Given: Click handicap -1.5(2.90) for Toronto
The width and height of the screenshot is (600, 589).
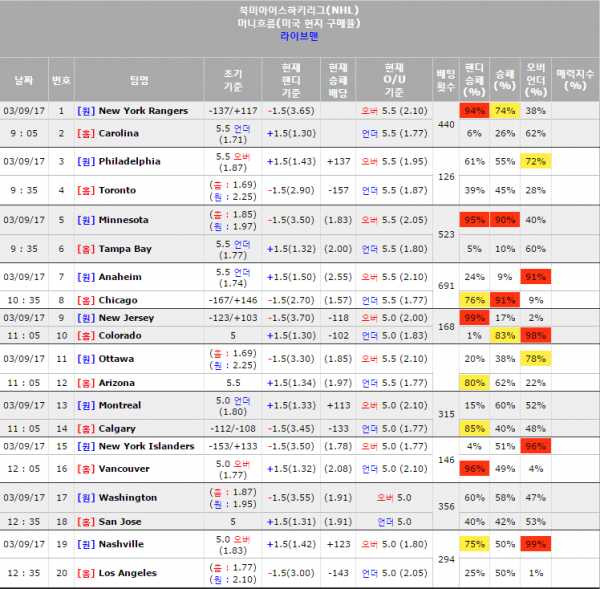Looking at the screenshot, I should click(291, 191).
